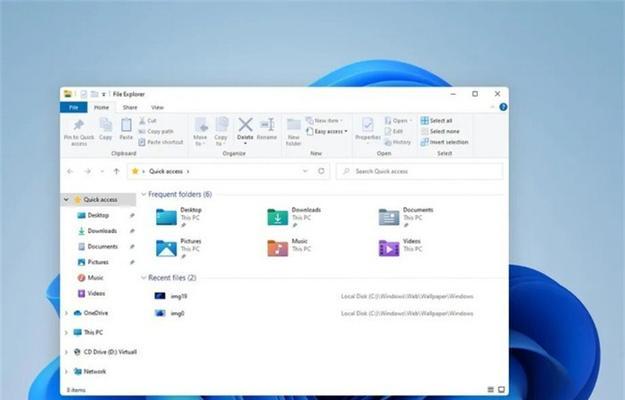Screen dimensions: 625x400
Task: Open the File menu tab
Action: coord(74,107)
